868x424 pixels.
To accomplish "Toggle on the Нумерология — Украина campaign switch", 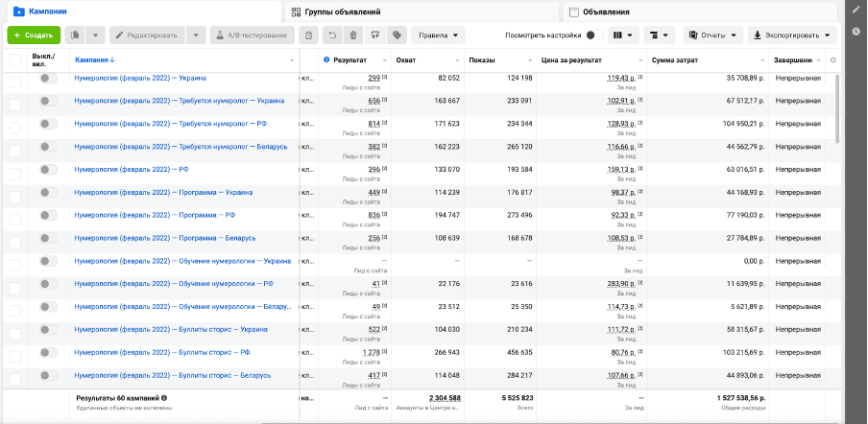I will [48, 78].
